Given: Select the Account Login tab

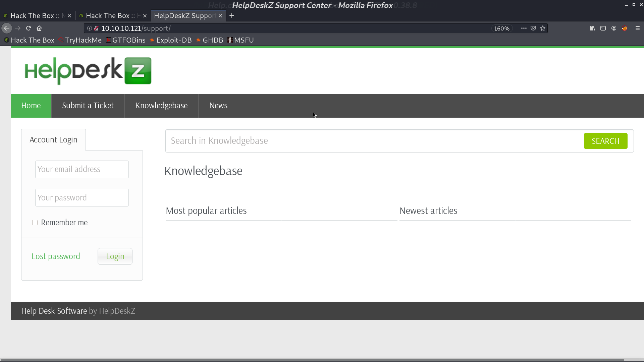Looking at the screenshot, I should (53, 140).
